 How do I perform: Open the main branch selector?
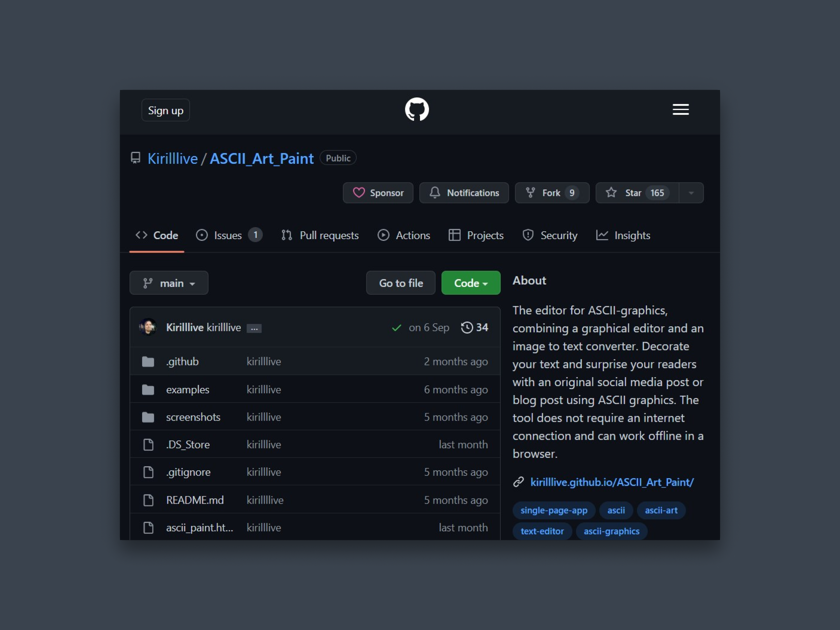tap(169, 283)
